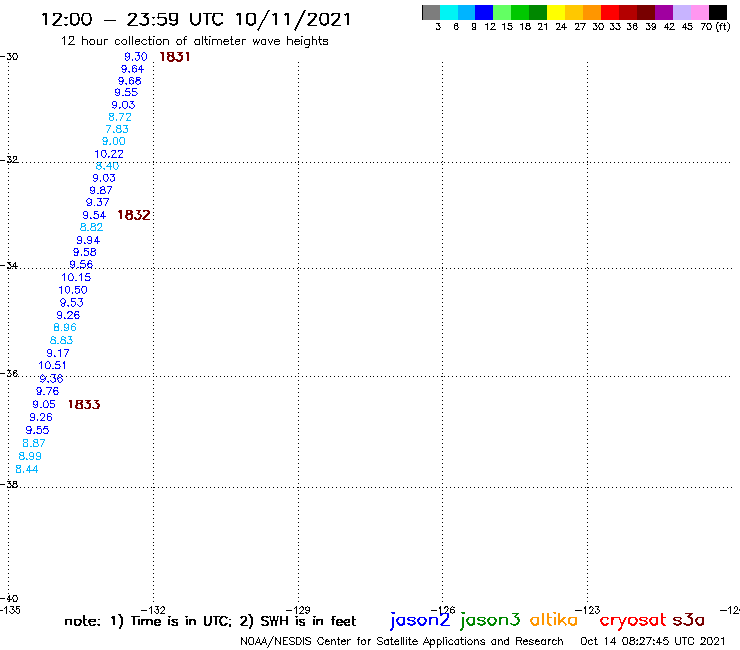The image size is (740, 650).
Task: Click the 9.37 wave height value
Action: [x=98, y=203]
